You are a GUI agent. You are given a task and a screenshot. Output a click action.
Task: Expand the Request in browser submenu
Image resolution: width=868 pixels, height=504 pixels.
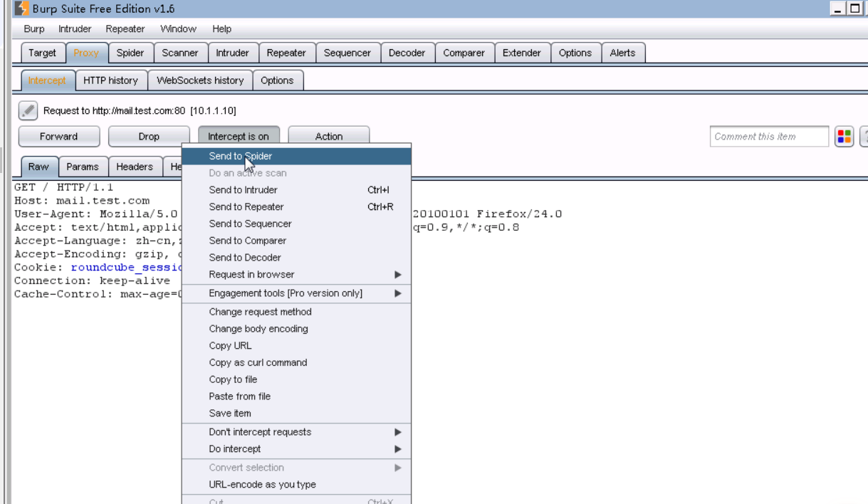point(296,274)
